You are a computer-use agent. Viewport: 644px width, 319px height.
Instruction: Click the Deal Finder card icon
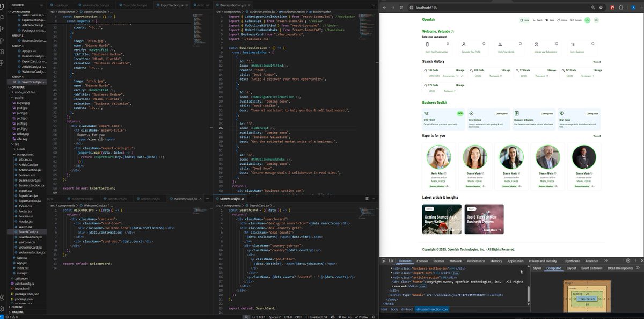[426, 113]
